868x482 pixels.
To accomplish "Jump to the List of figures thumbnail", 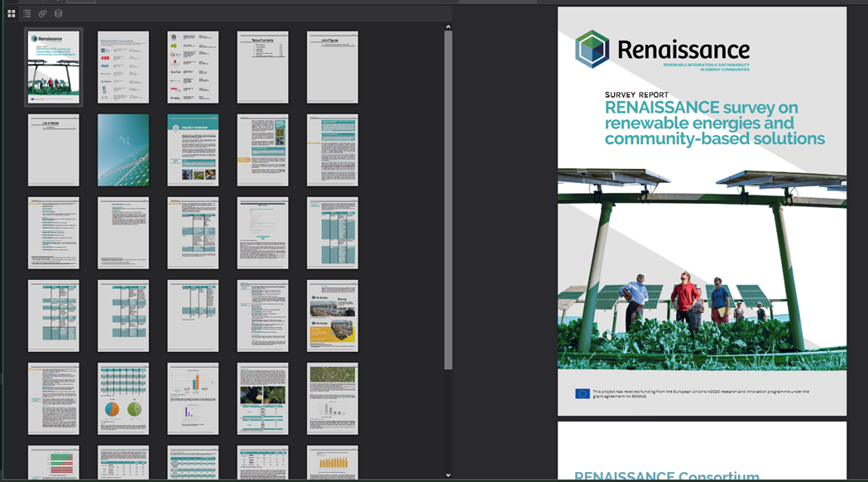I will pyautogui.click(x=333, y=67).
